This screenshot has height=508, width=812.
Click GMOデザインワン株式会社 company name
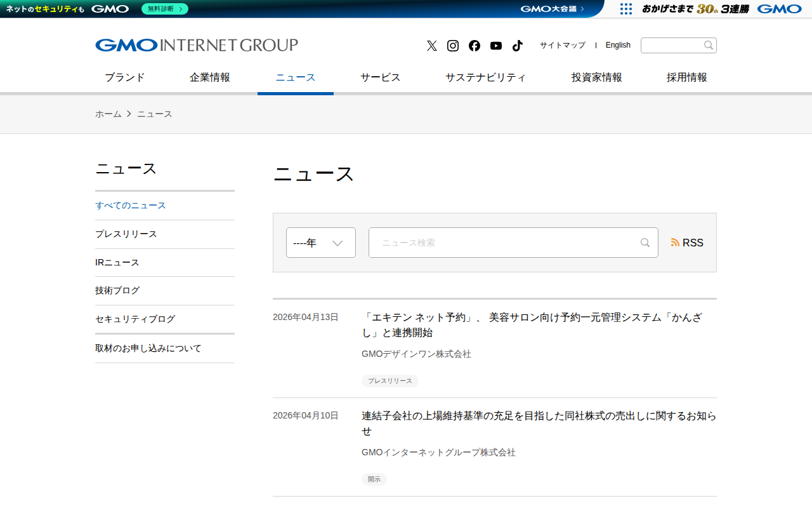point(416,354)
